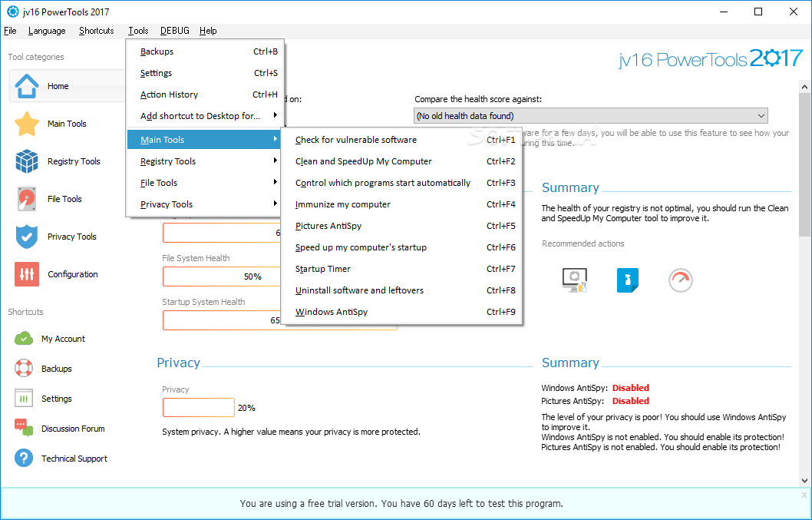Close the free trial notification bar

804,495
